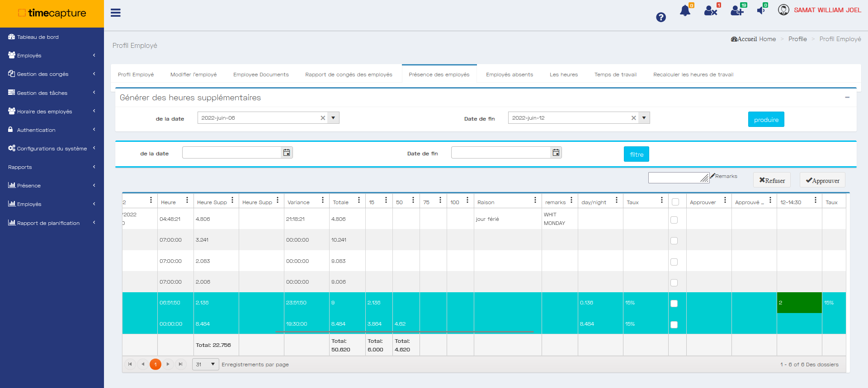The image size is (868, 388).
Task: Check the row with day/night 8.484
Action: click(x=674, y=325)
